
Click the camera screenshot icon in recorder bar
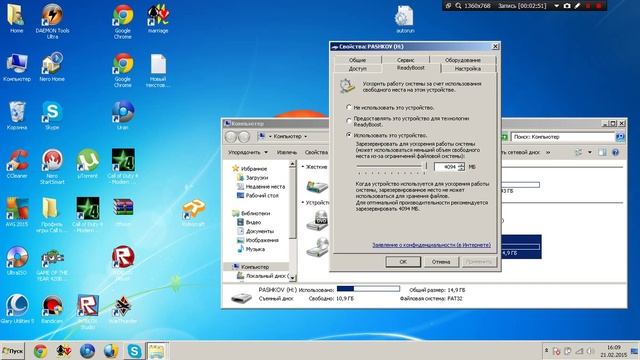567,6
